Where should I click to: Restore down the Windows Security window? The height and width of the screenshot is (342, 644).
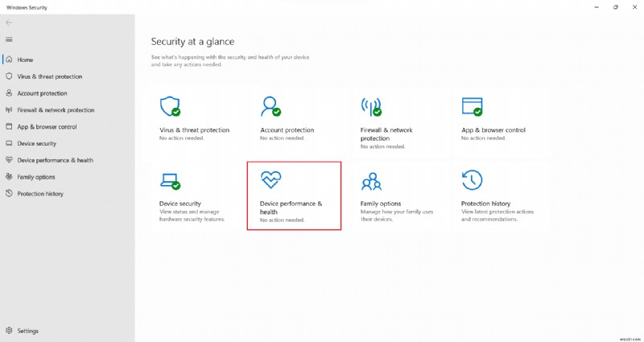[616, 7]
